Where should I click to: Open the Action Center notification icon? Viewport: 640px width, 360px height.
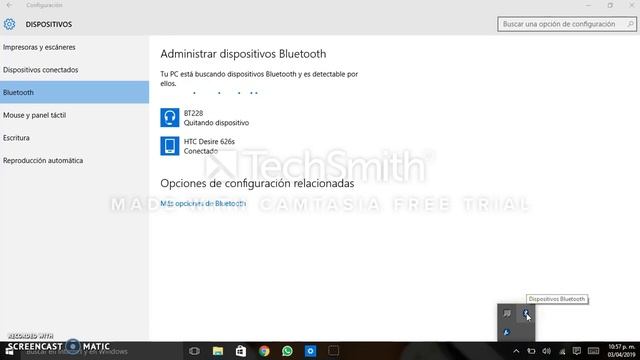point(577,351)
